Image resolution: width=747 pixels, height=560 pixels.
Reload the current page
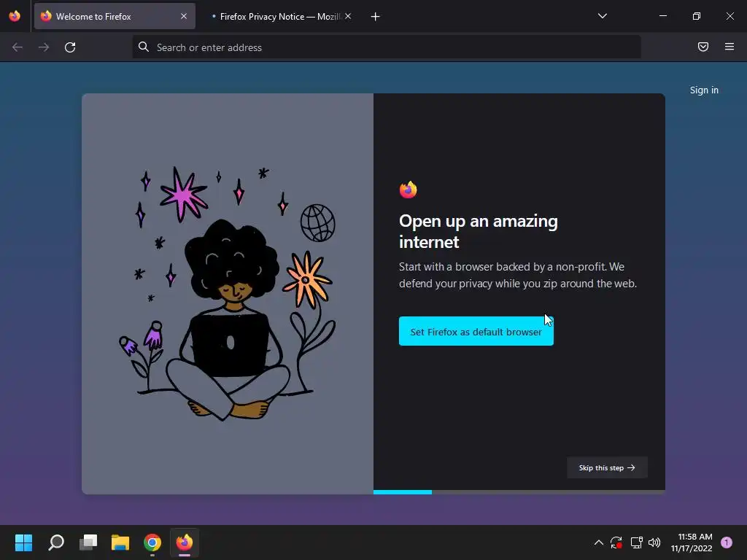(70, 47)
